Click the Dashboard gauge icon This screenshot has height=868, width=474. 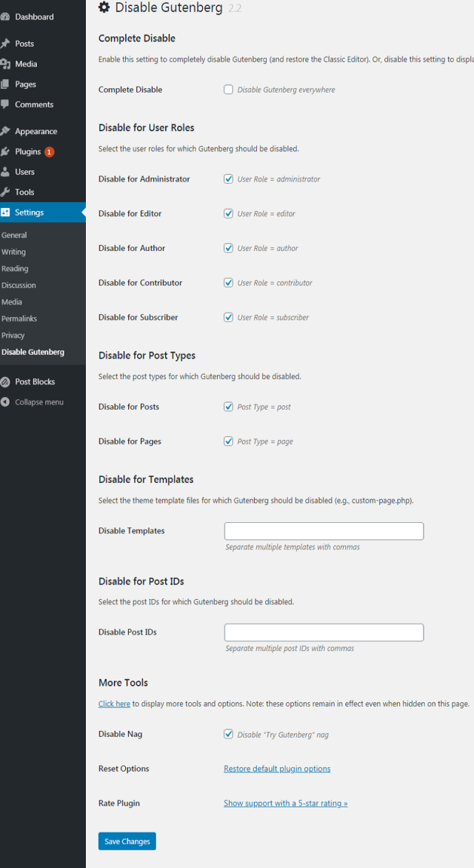point(5,16)
